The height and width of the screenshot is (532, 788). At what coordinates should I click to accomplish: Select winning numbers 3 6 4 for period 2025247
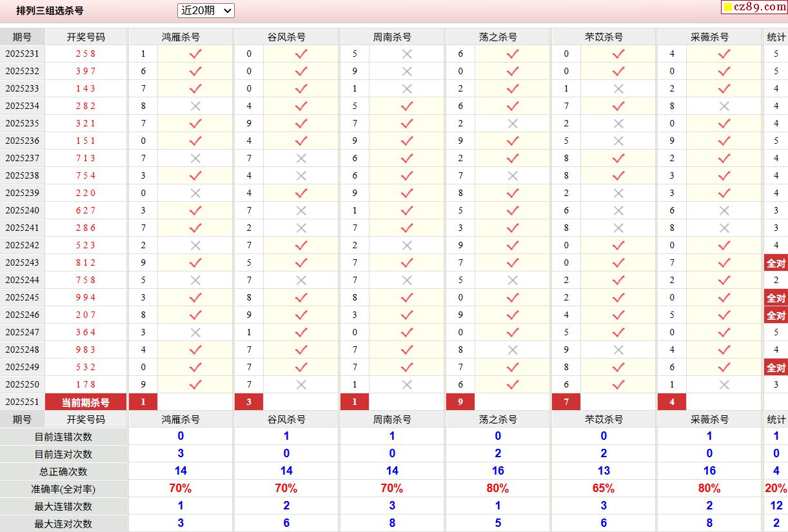coord(86,333)
